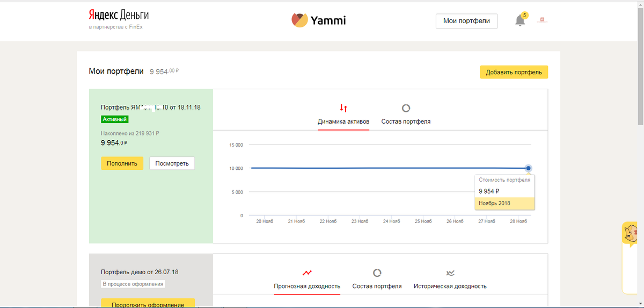Switch to Динамика активов tab
The image size is (644, 308).
343,121
